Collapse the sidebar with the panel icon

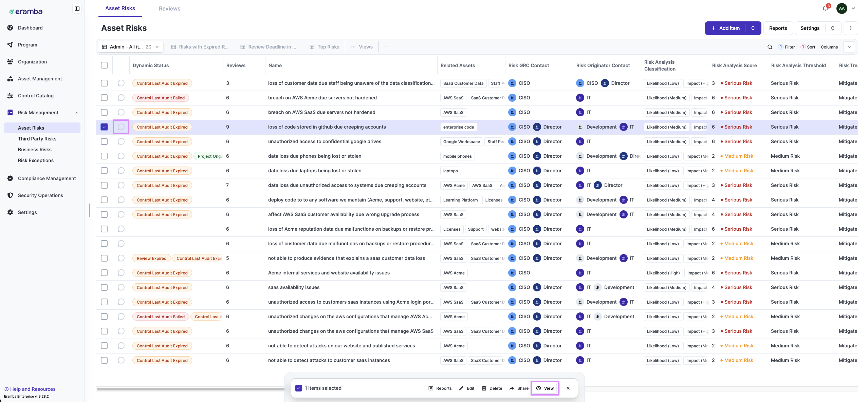77,8
